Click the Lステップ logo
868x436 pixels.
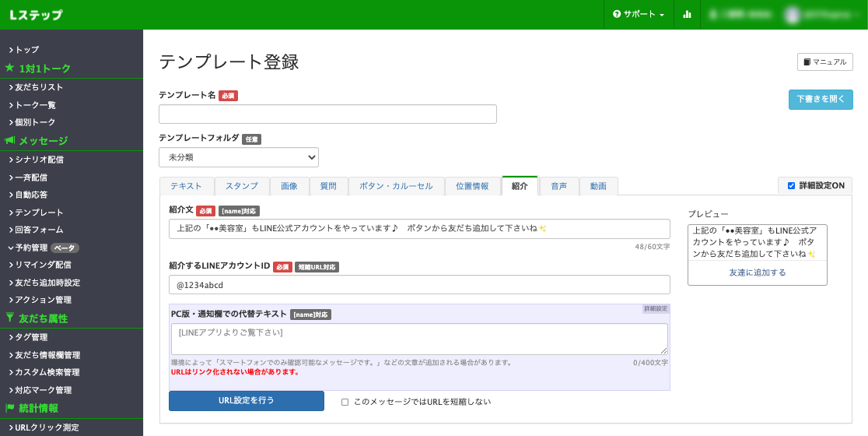[x=36, y=15]
